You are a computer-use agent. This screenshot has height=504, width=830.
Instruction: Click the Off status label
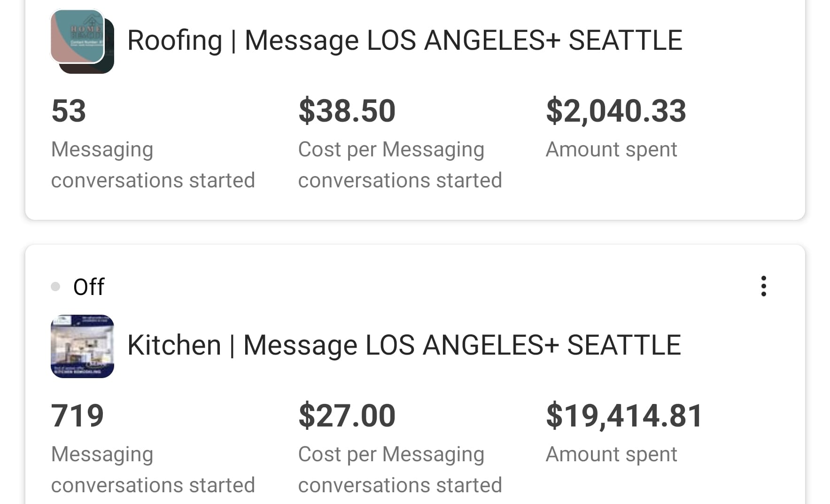point(89,287)
